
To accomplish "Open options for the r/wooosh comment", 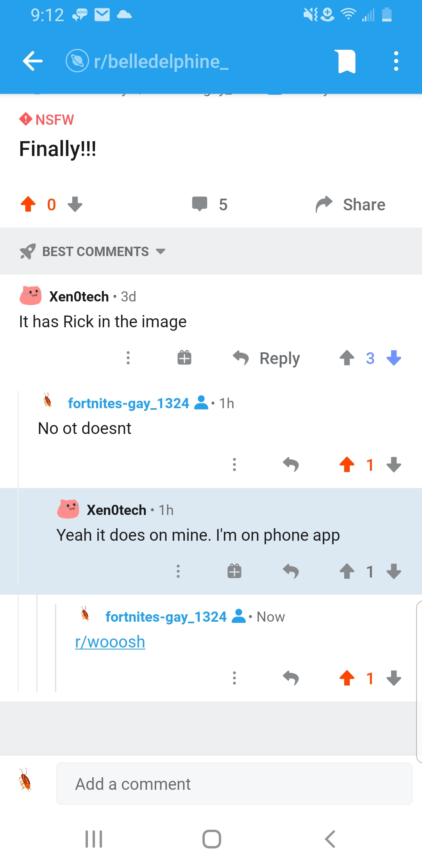I will 234,678.
